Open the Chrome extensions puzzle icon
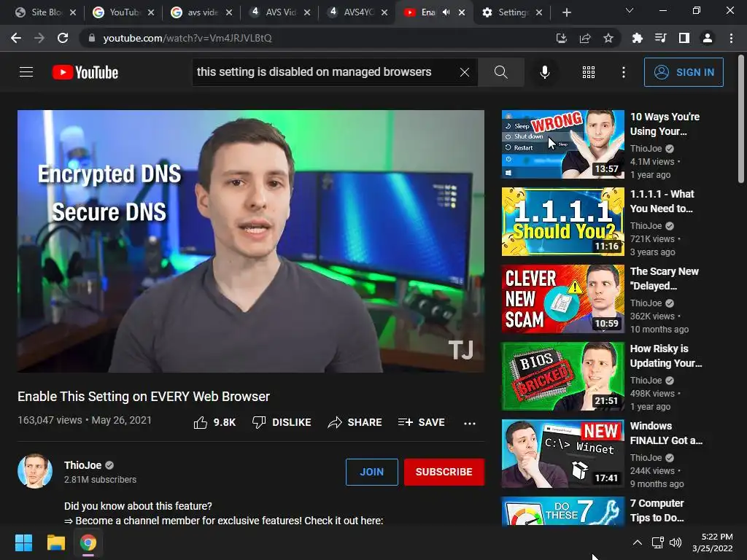The image size is (747, 560). 637,38
